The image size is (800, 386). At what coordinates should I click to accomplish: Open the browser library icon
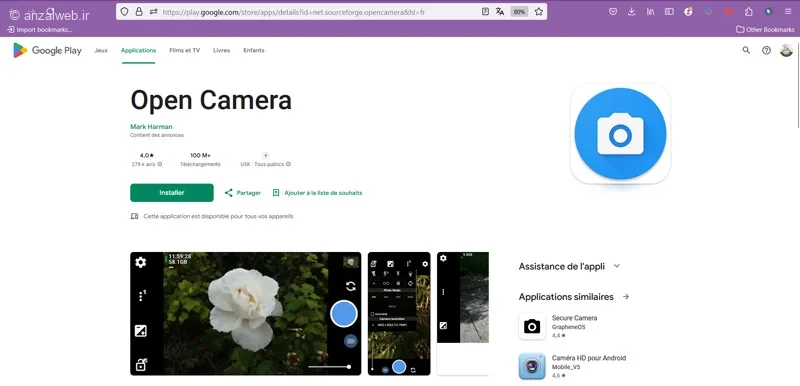click(651, 12)
